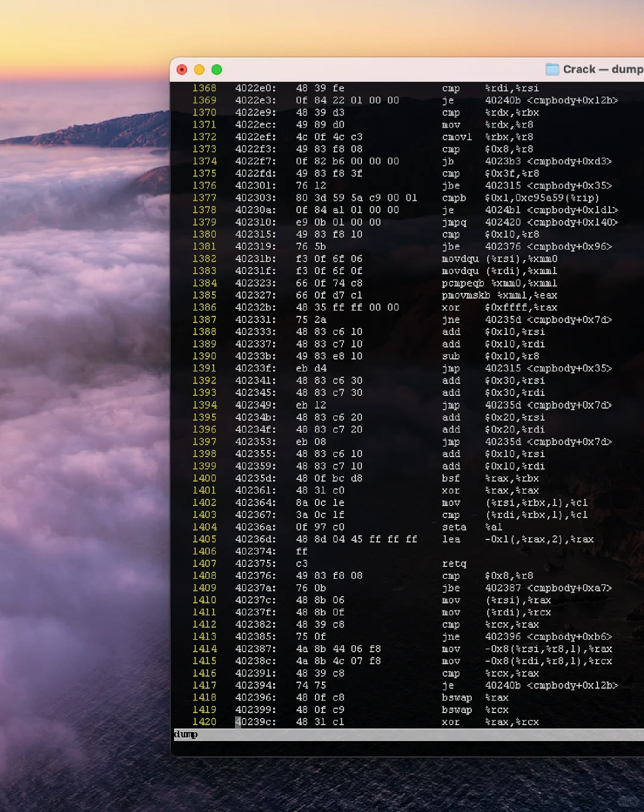644x812 pixels.
Task: Click the window title 'Crack — dump'
Action: pyautogui.click(x=603, y=69)
